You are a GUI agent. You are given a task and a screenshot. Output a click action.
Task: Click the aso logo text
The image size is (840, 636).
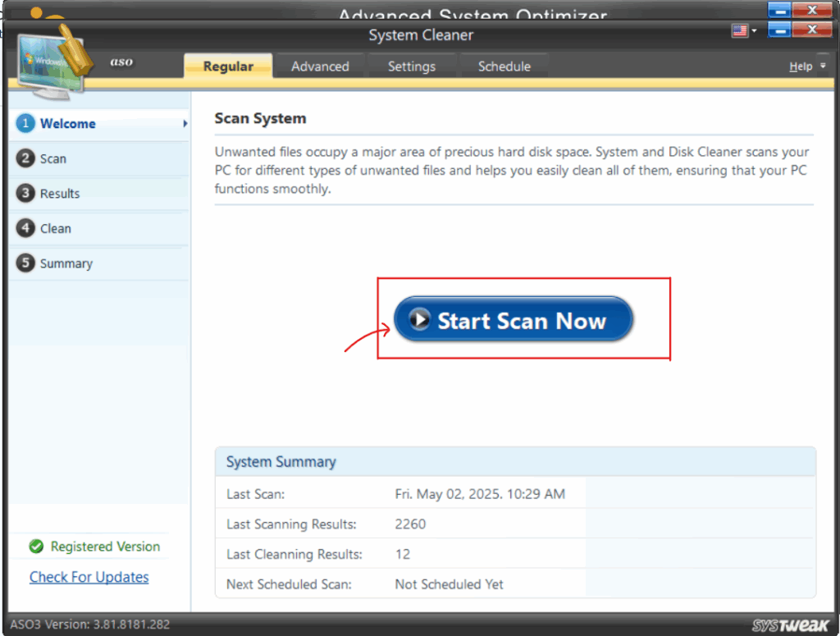coord(121,62)
